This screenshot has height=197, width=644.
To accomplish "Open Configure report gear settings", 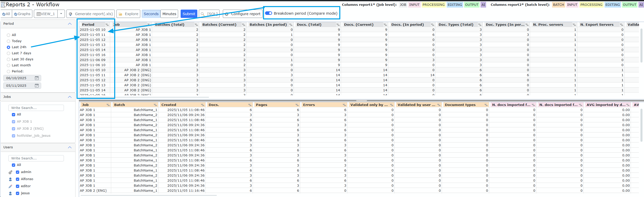I will tap(243, 14).
